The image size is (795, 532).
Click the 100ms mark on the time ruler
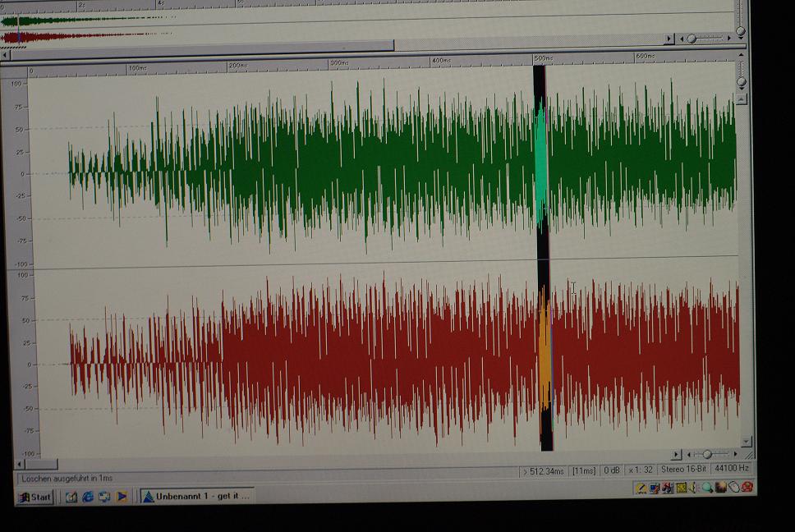(x=137, y=68)
